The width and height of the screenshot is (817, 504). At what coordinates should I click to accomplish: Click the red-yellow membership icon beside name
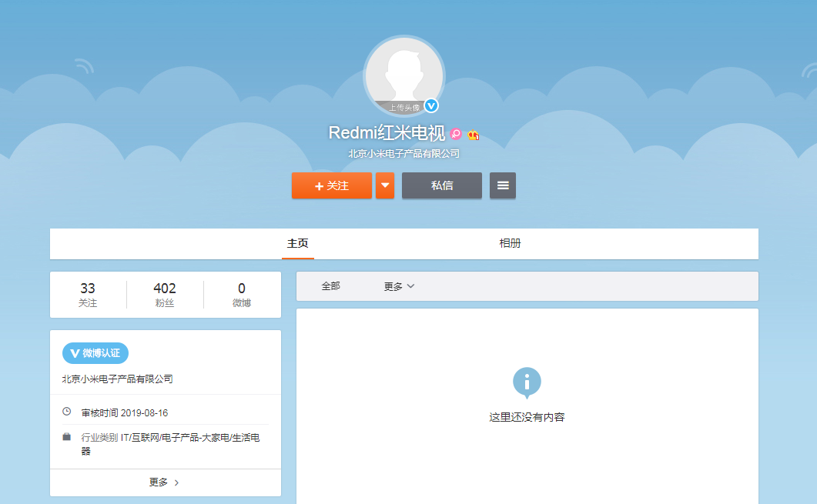(x=473, y=135)
